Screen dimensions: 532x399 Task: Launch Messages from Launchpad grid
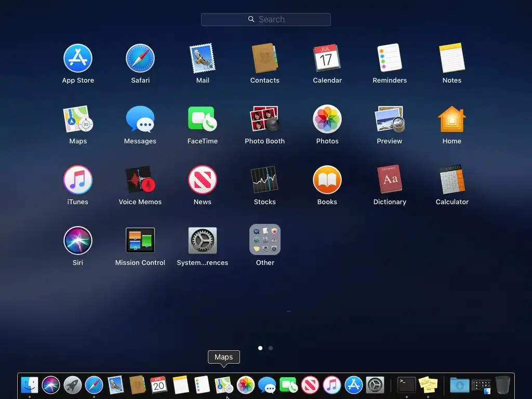pos(140,119)
